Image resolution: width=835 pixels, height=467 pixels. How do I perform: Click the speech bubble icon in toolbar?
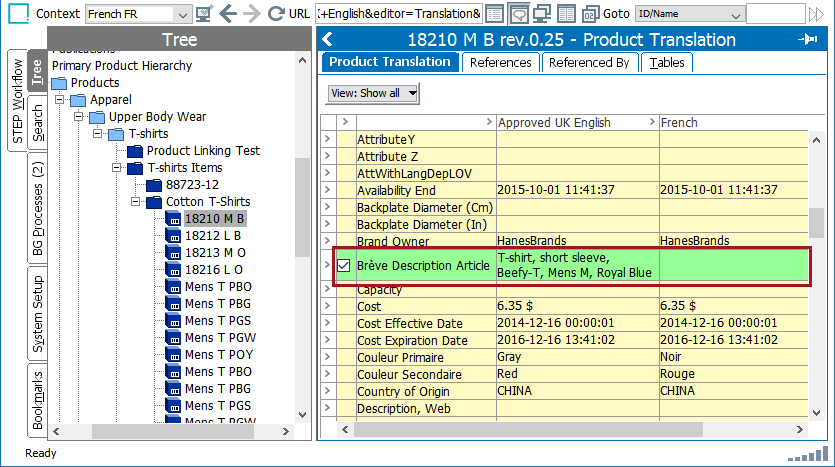pyautogui.click(x=519, y=14)
